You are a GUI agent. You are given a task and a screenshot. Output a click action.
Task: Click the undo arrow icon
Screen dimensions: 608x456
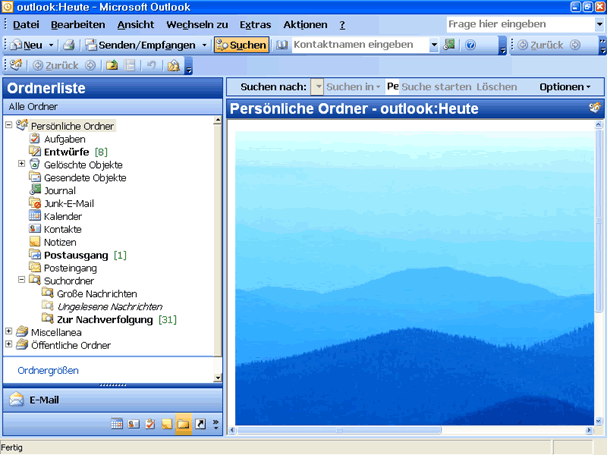[x=152, y=66]
